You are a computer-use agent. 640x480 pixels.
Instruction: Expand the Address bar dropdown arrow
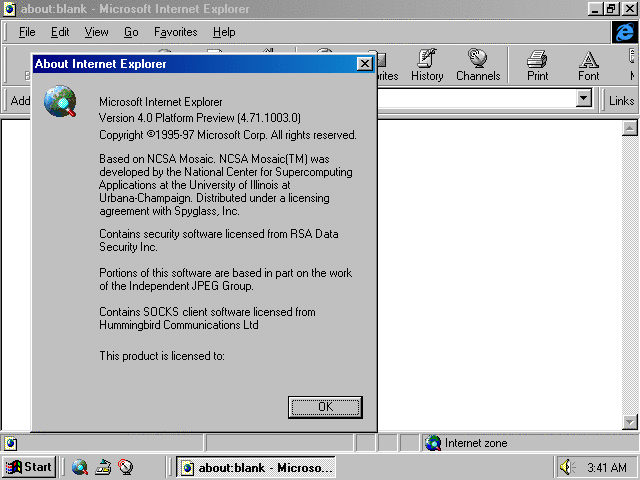(x=584, y=98)
